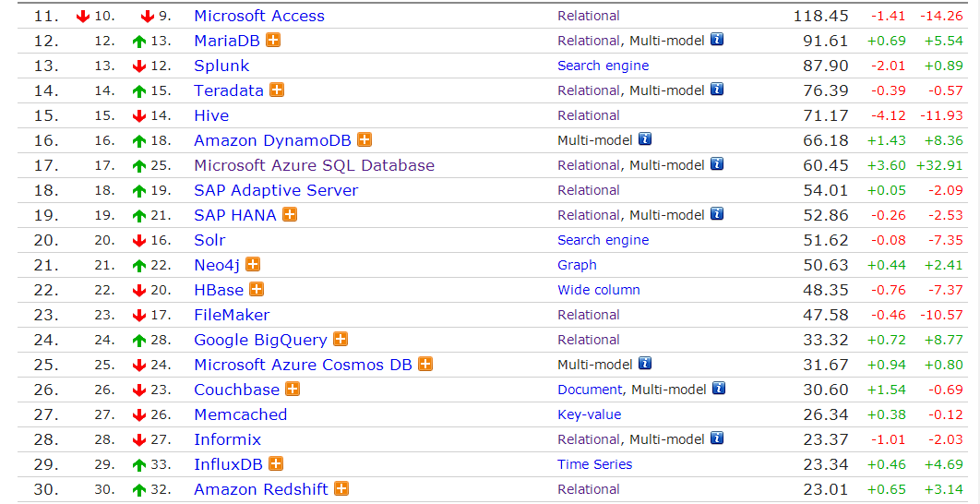Click the plus icon beside Google BigQuery
Screen dimensions: 980x504
(x=340, y=340)
